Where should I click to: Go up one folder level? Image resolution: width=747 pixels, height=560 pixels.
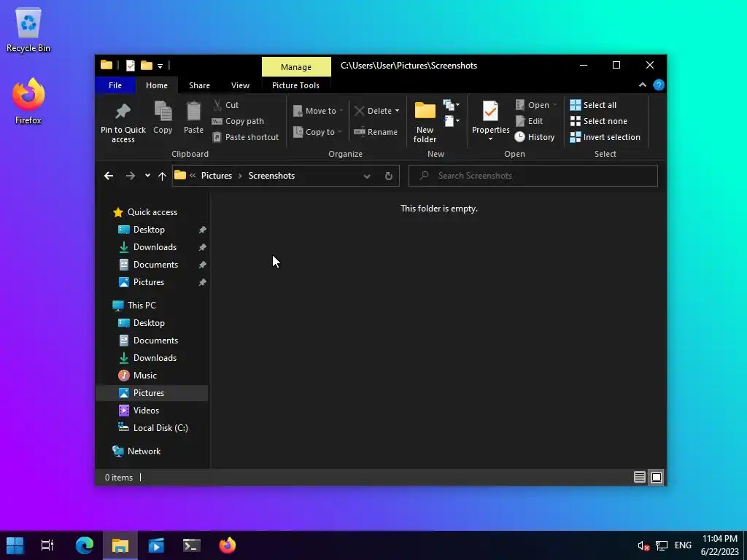162,176
